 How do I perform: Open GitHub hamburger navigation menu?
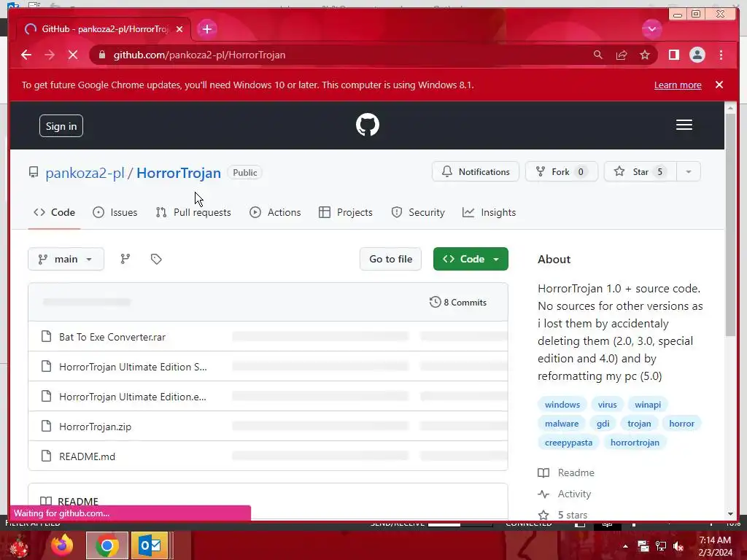pyautogui.click(x=684, y=125)
